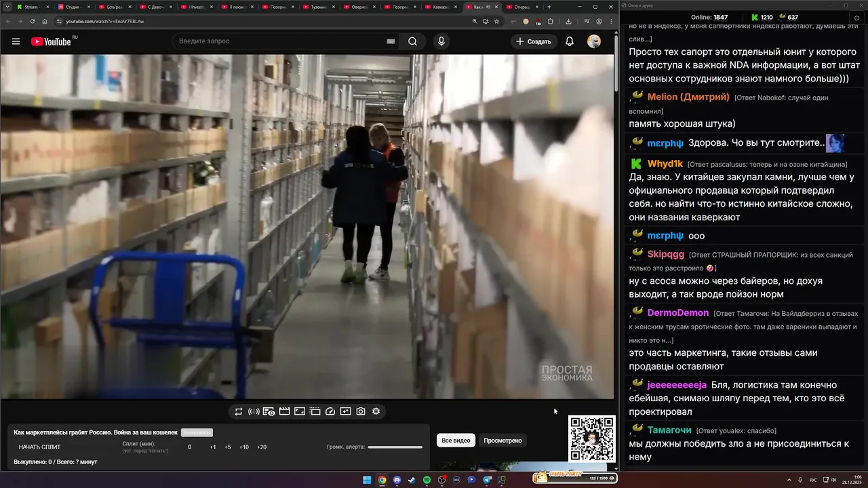Open the YouTube account avatar menu

pyautogui.click(x=594, y=41)
